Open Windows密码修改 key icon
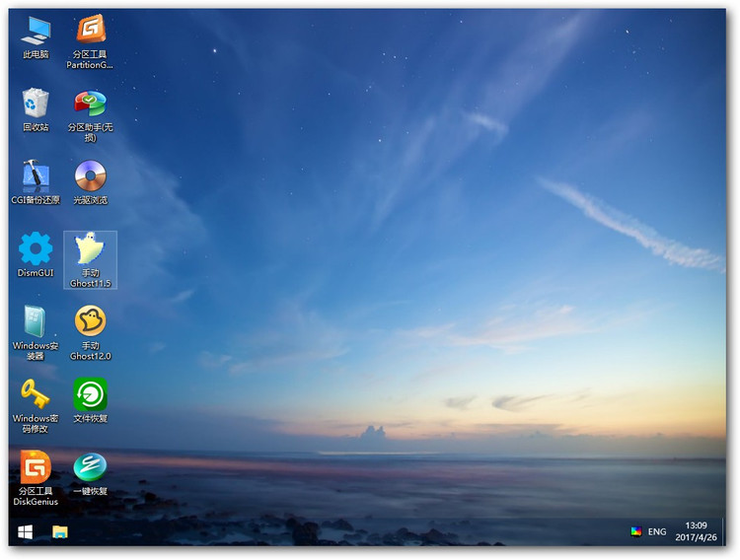The image size is (740, 560). (36, 406)
